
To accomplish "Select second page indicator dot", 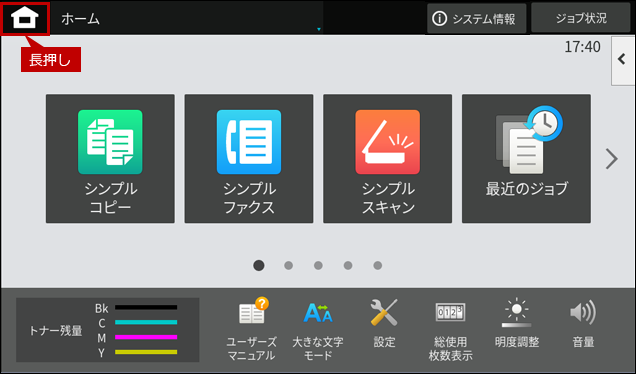I will 288,265.
